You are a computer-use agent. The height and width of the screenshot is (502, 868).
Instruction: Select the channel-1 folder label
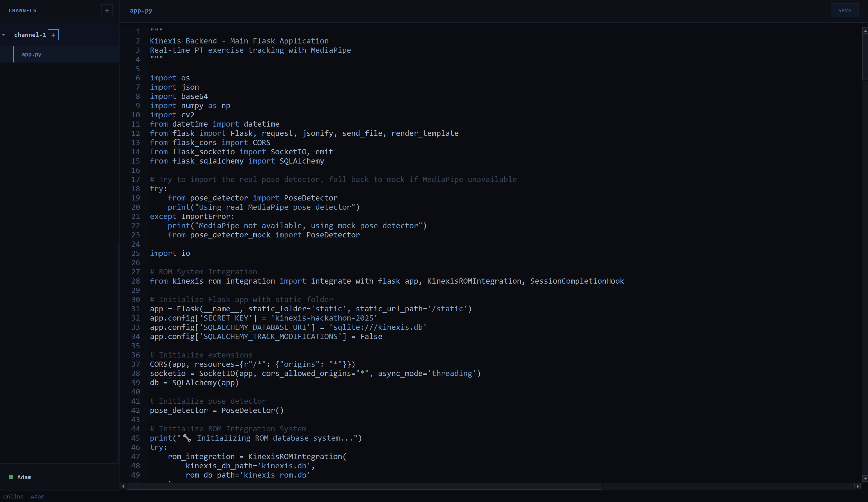pos(30,35)
